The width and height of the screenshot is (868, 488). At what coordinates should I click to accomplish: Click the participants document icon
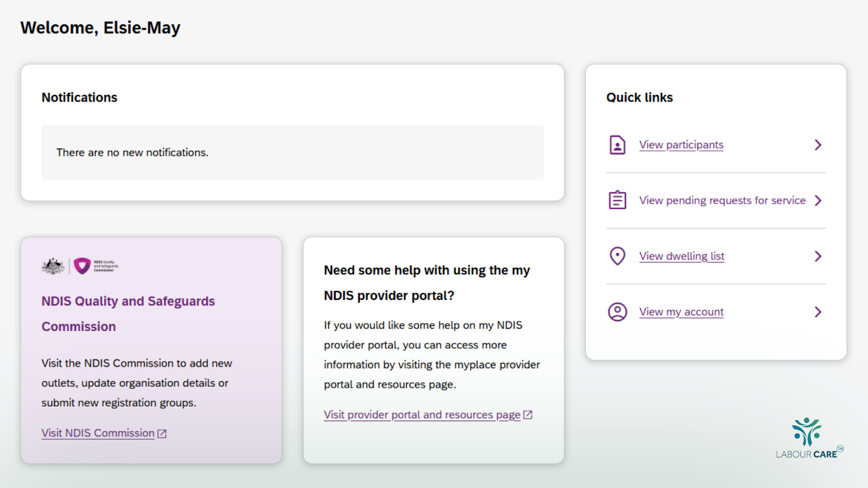[x=617, y=145]
